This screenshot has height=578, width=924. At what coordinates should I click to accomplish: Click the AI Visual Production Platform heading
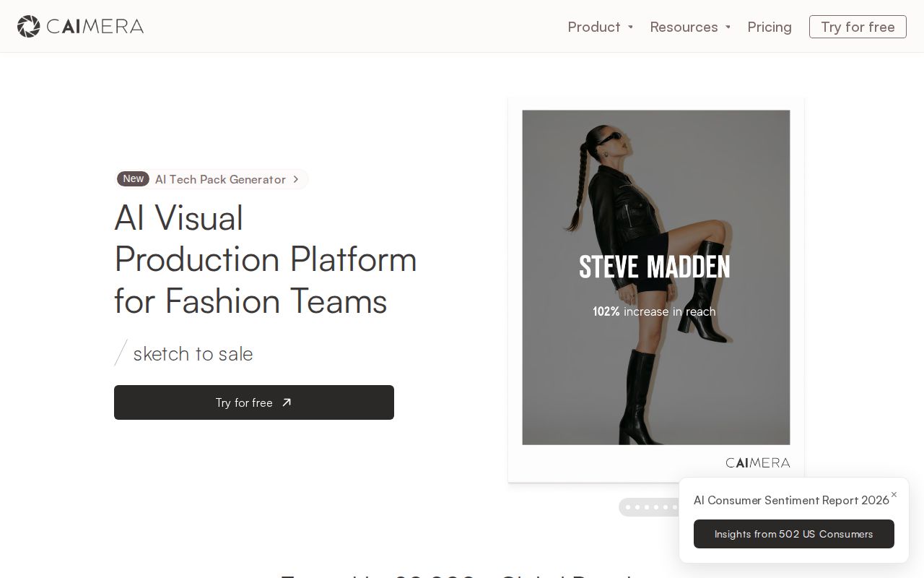click(x=266, y=259)
